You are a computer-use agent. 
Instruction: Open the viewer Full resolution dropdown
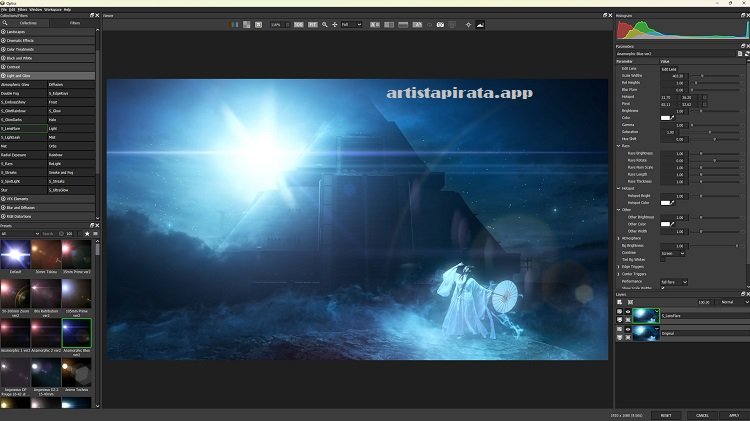352,24
